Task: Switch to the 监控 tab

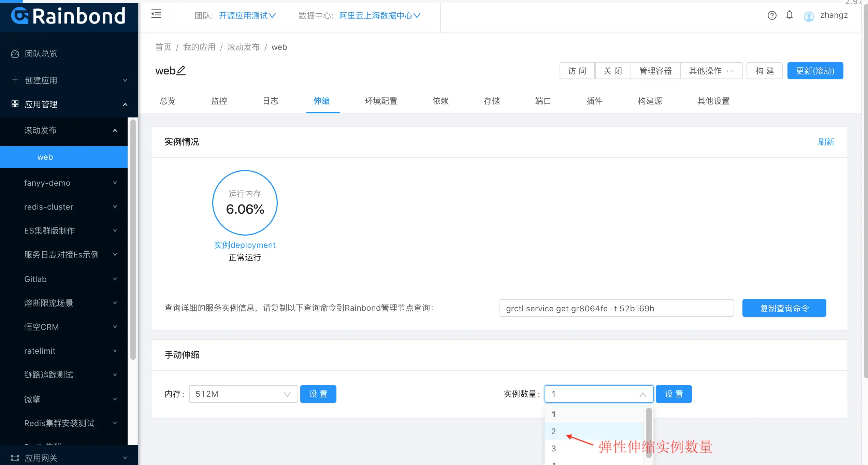Action: (219, 101)
